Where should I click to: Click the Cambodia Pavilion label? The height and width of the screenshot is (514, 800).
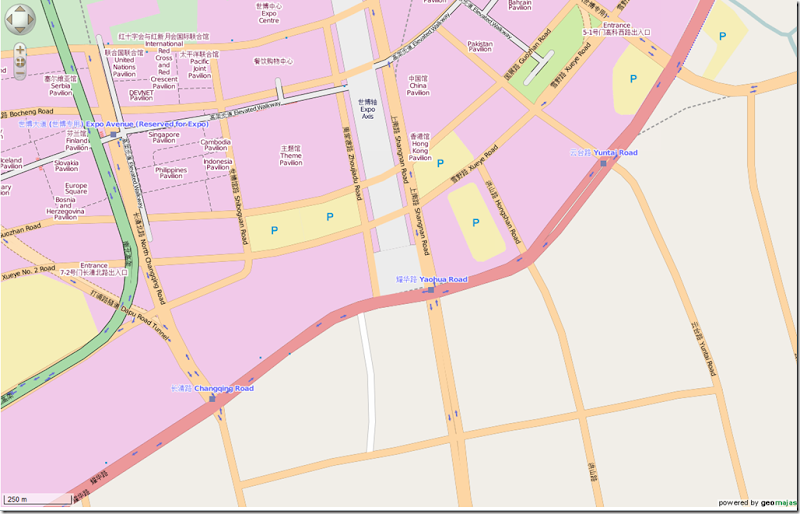[x=216, y=145]
